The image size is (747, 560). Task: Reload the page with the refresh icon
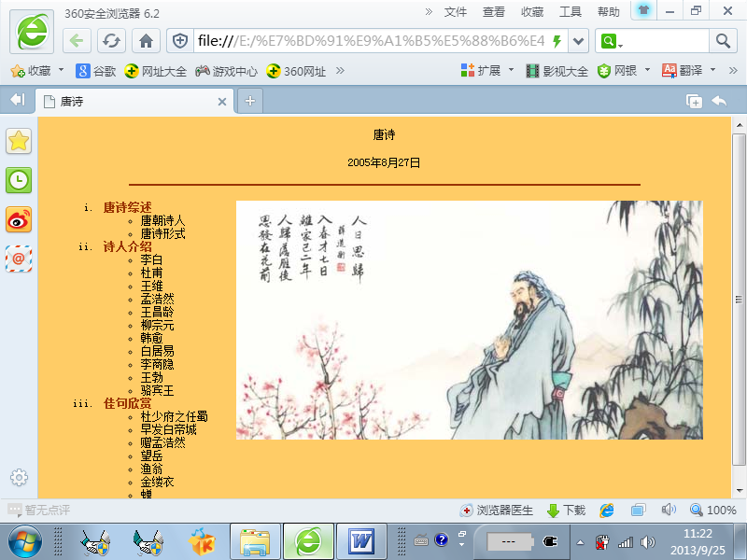pyautogui.click(x=111, y=41)
